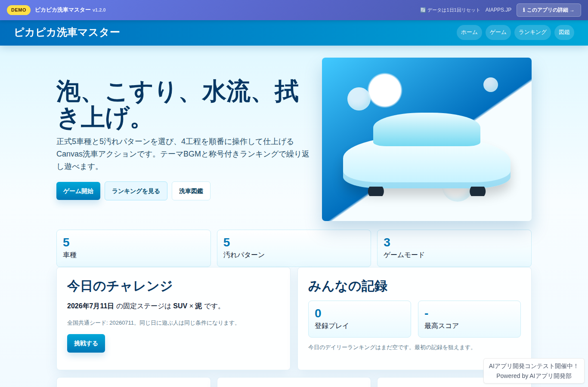
Task: Click the 2026年7月11日 date text
Action: click(x=90, y=306)
